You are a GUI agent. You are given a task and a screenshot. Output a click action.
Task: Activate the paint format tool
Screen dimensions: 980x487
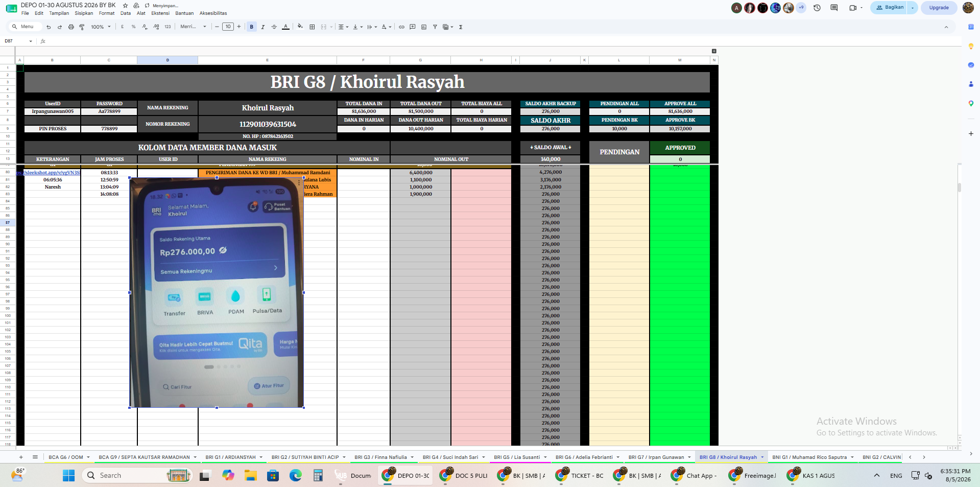[82, 27]
